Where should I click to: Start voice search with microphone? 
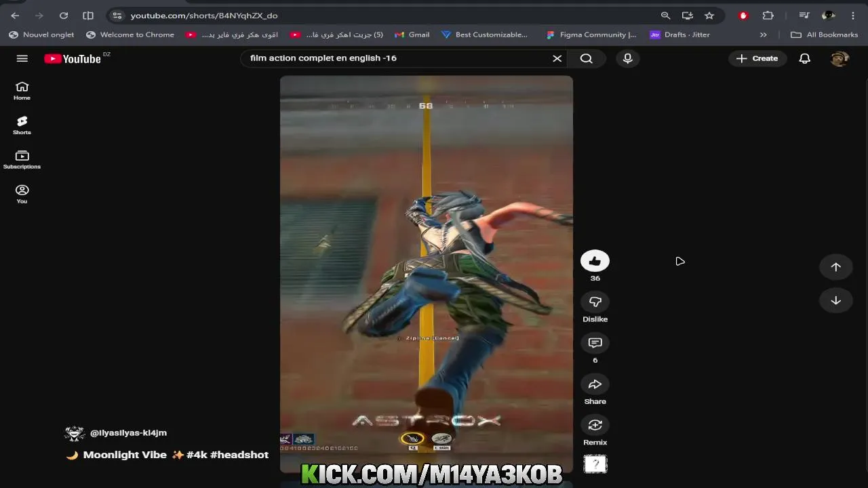point(628,58)
